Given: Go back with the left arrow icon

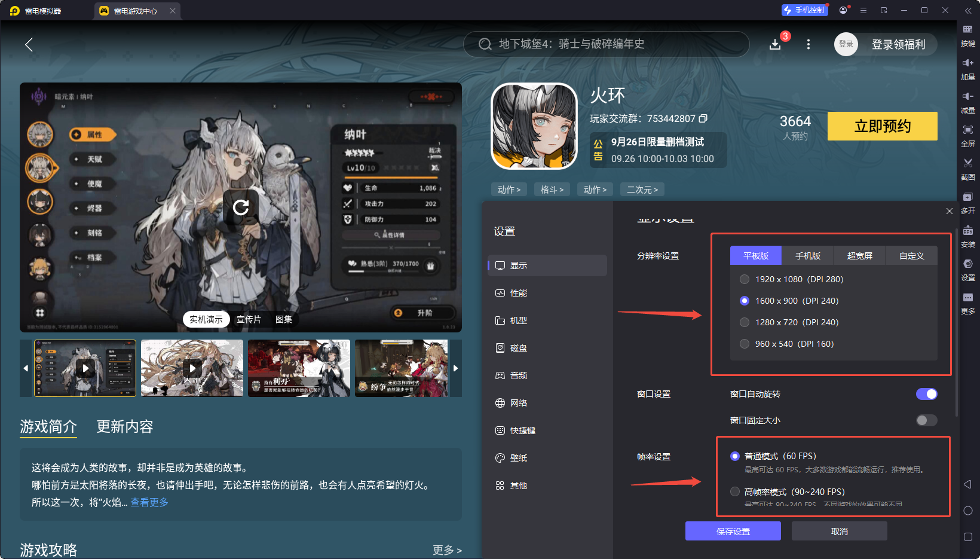Looking at the screenshot, I should pos(29,44).
